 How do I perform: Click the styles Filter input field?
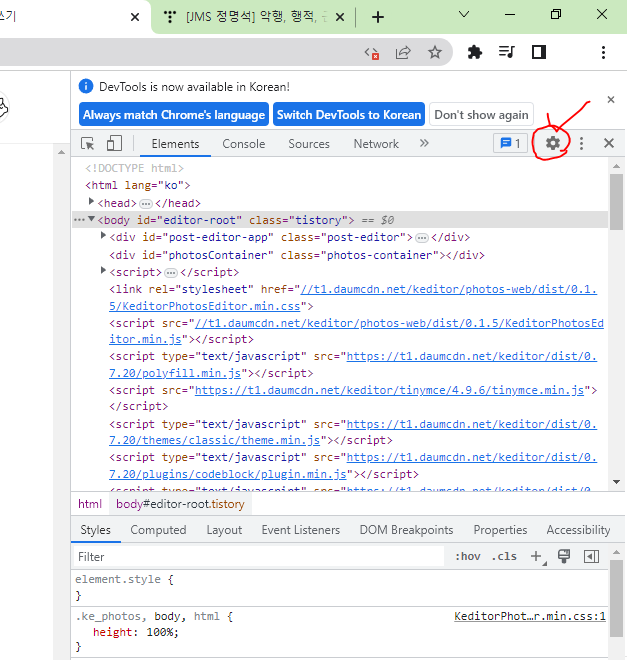pos(258,556)
